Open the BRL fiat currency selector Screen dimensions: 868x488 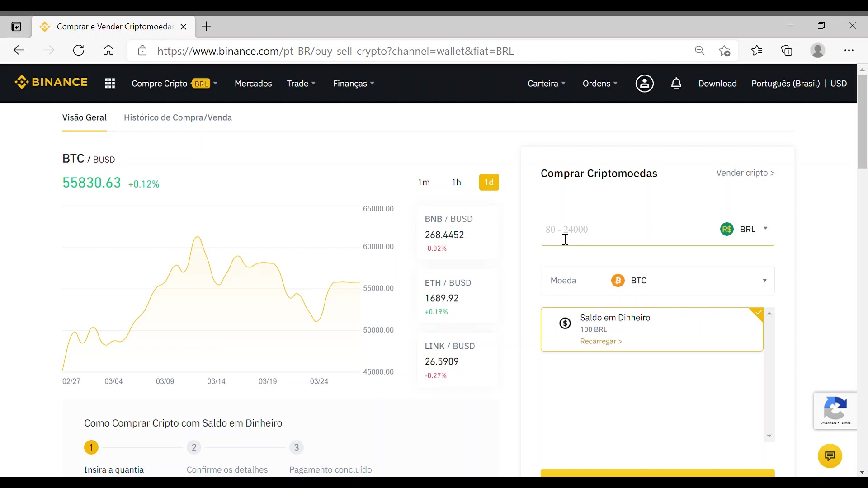click(x=744, y=229)
